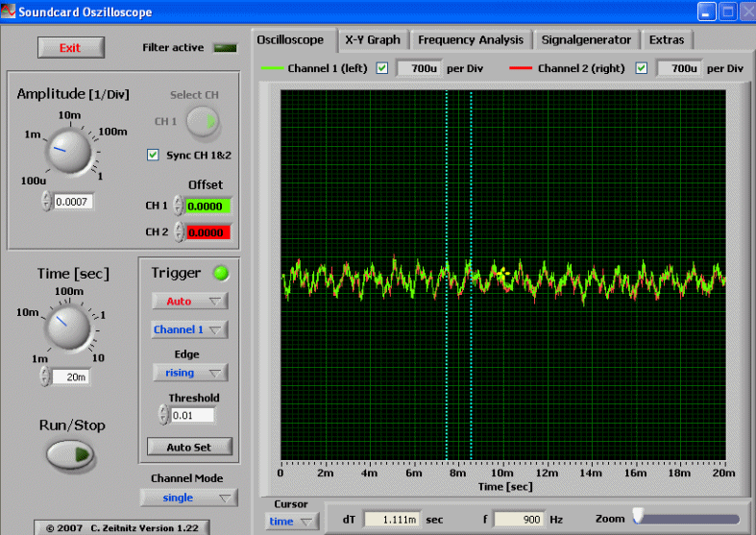Click the Threshold field 0.01
Screen dimensions: 756x535
coord(192,415)
